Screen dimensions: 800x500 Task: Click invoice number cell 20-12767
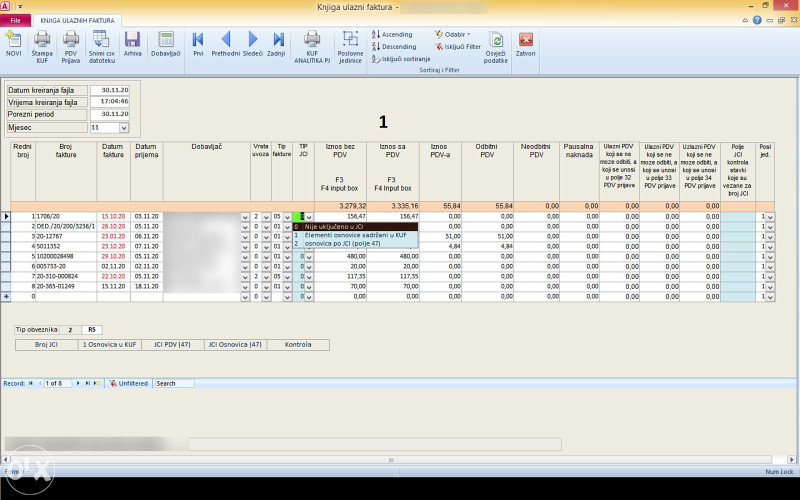click(66, 237)
